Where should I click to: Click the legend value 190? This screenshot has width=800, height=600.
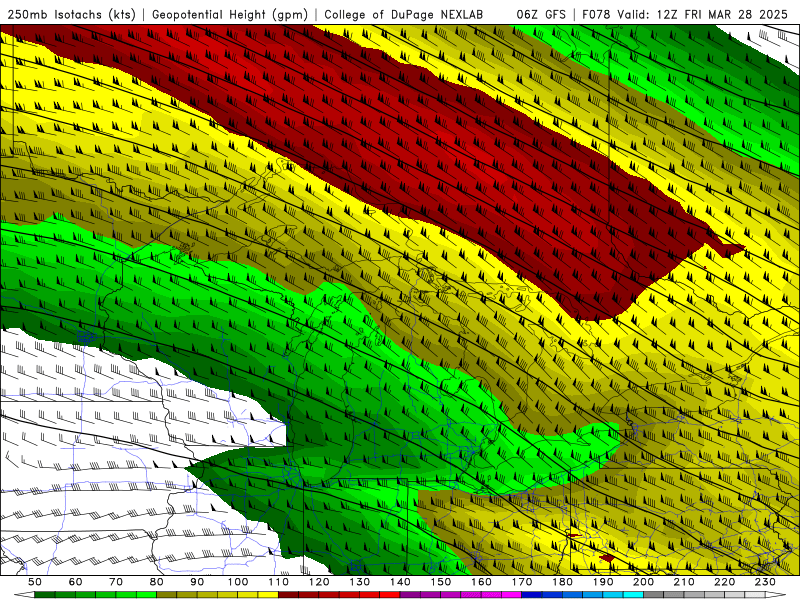(x=603, y=582)
